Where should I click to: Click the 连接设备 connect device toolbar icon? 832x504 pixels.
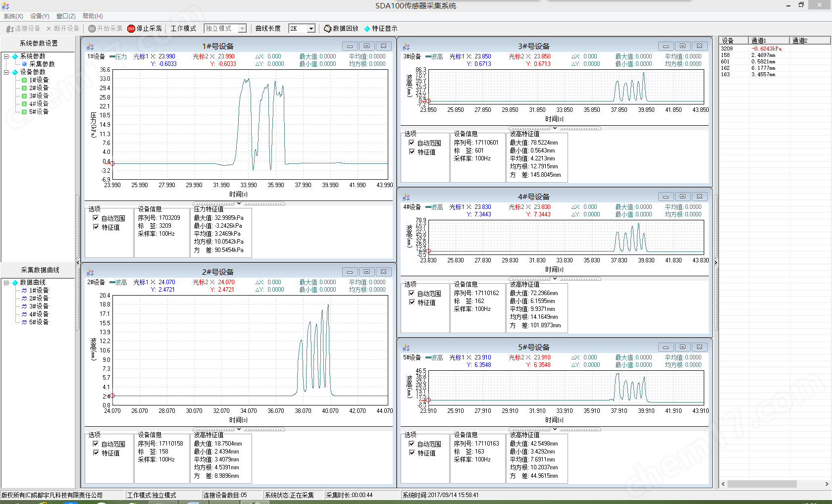pyautogui.click(x=10, y=29)
